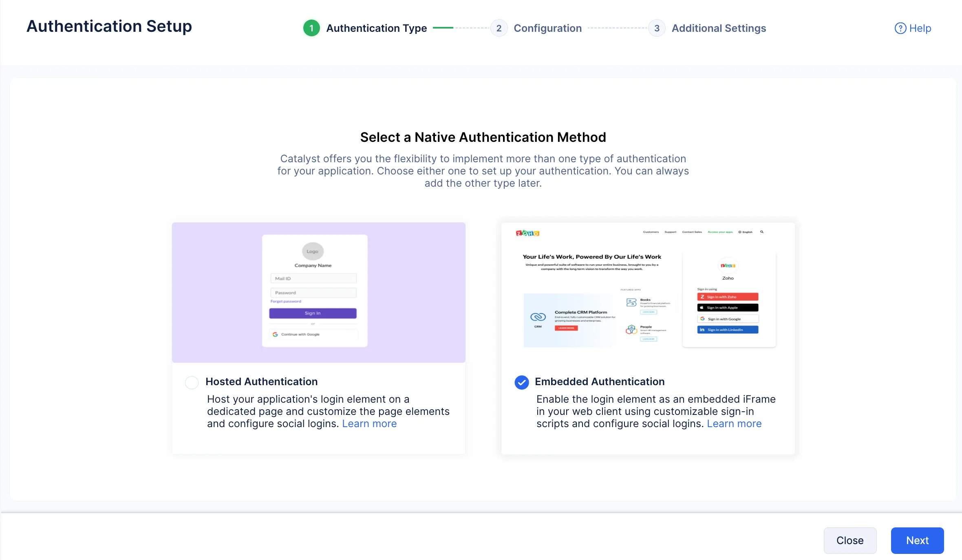Click the search magnifier in embedded preview
The height and width of the screenshot is (560, 962).
tap(761, 232)
